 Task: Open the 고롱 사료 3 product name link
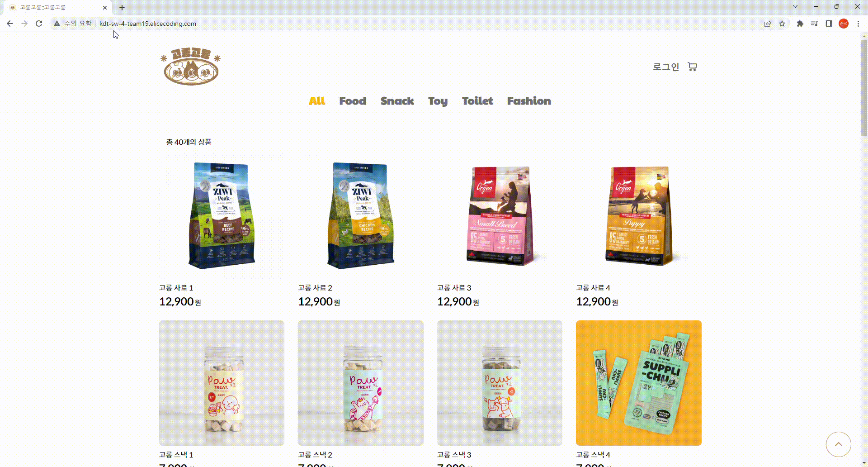[x=454, y=288]
